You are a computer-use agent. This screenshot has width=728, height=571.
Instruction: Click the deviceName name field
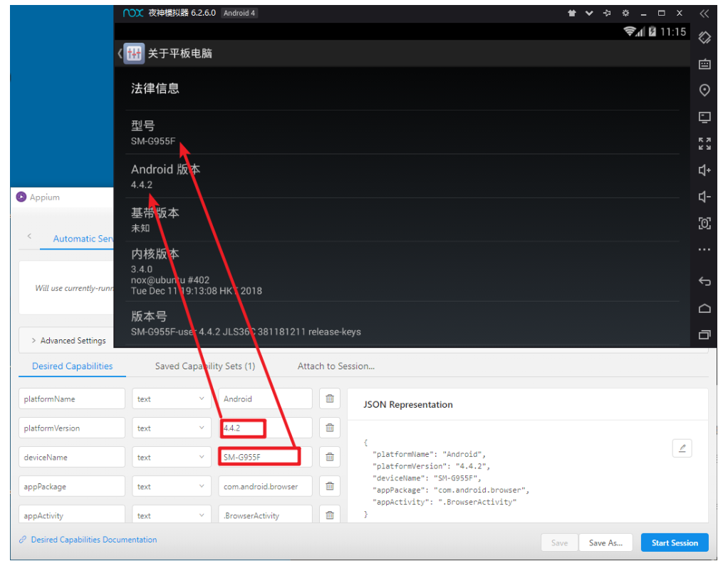click(72, 457)
